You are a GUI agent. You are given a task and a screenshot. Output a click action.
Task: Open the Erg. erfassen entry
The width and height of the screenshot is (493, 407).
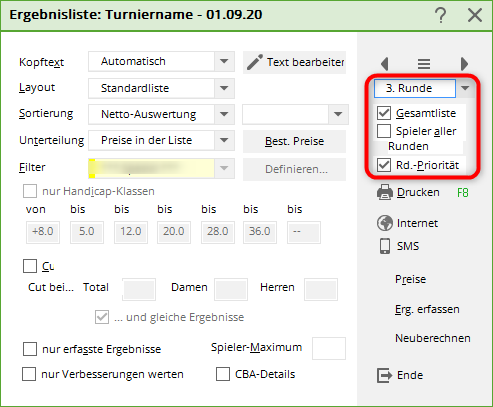[x=427, y=309]
